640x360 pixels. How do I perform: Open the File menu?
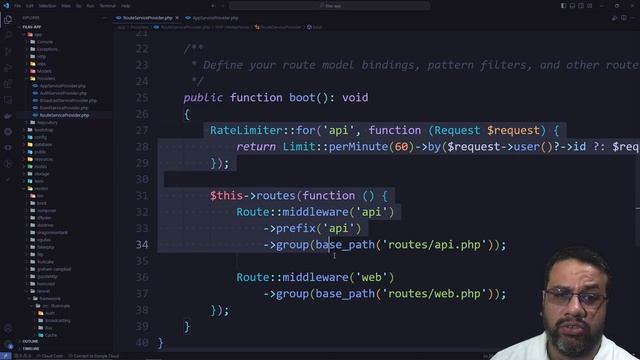tap(18, 6)
